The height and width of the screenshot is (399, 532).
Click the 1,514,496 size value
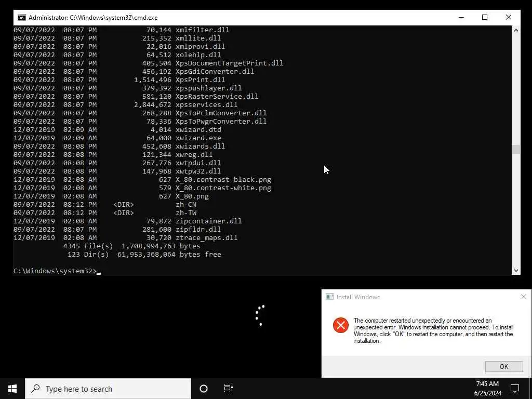(x=152, y=79)
